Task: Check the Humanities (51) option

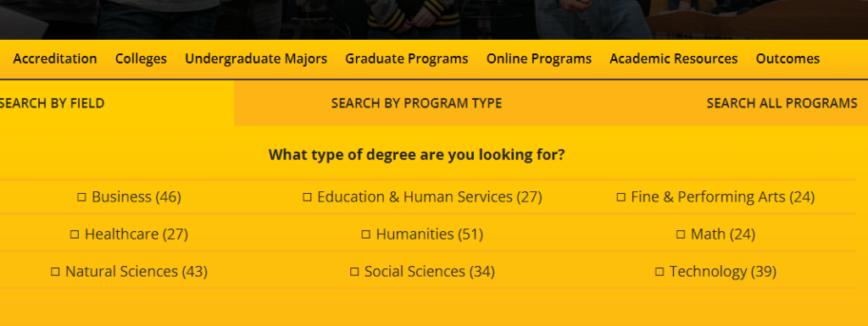Action: click(x=366, y=235)
